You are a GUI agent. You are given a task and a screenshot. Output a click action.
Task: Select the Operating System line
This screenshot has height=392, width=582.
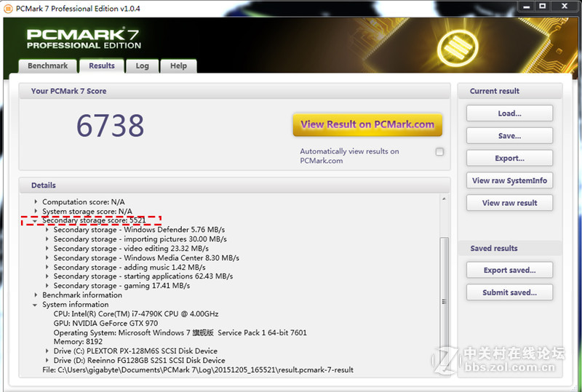(180, 332)
